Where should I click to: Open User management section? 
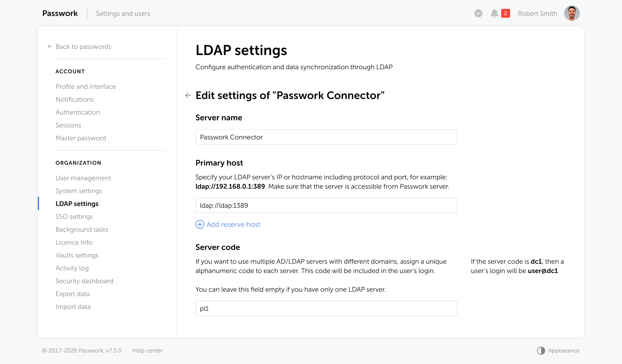[83, 178]
